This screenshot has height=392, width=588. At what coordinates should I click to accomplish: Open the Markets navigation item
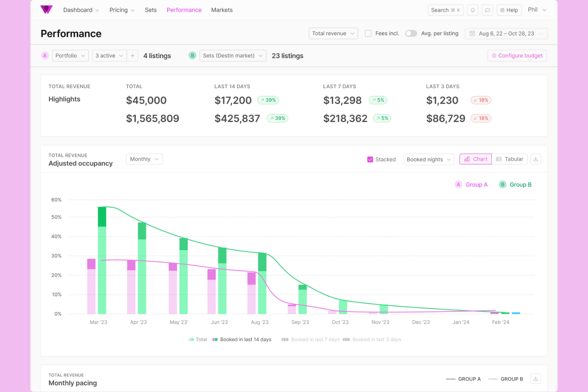pos(222,10)
